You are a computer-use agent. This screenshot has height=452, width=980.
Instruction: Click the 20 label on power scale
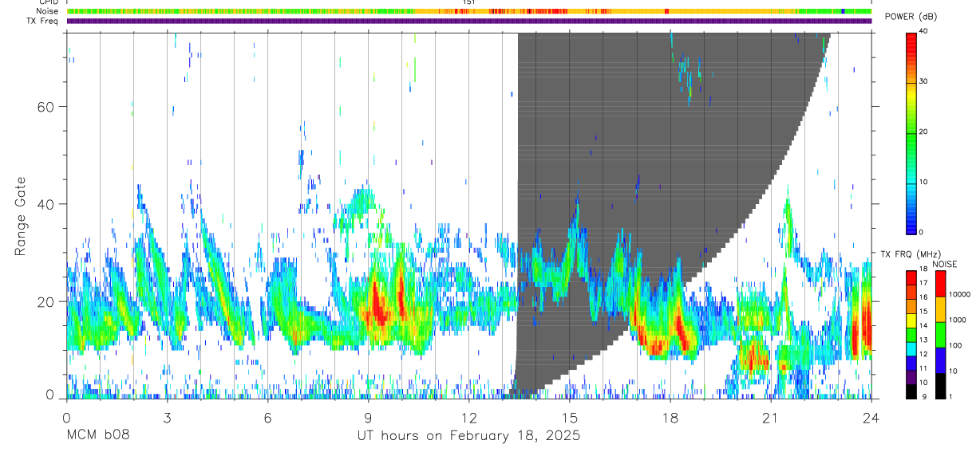click(922, 132)
